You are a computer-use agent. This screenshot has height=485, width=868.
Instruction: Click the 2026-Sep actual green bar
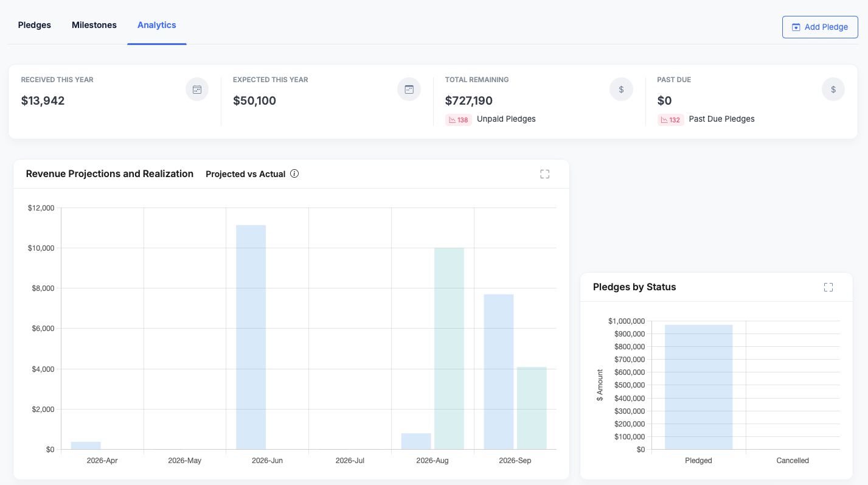pos(532,408)
